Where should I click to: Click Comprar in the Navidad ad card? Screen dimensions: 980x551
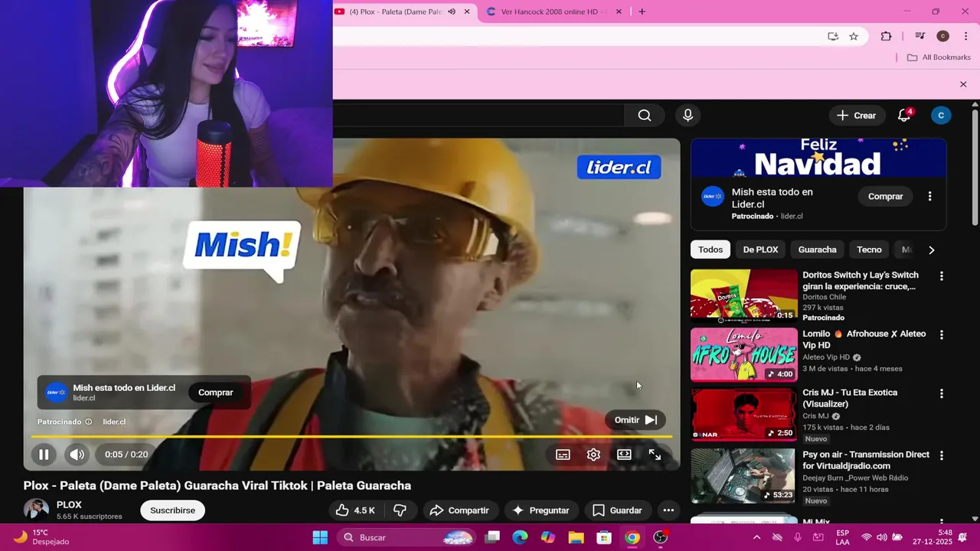pyautogui.click(x=886, y=197)
